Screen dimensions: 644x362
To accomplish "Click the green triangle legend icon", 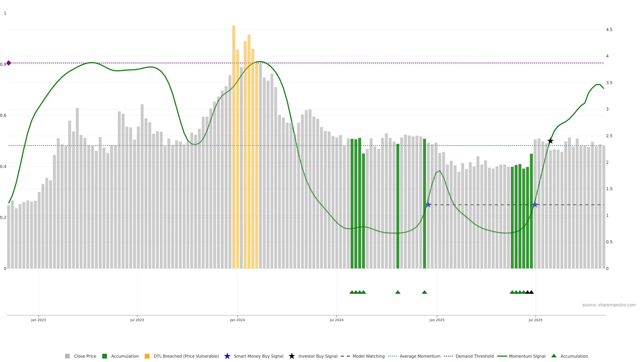I will coord(554,356).
